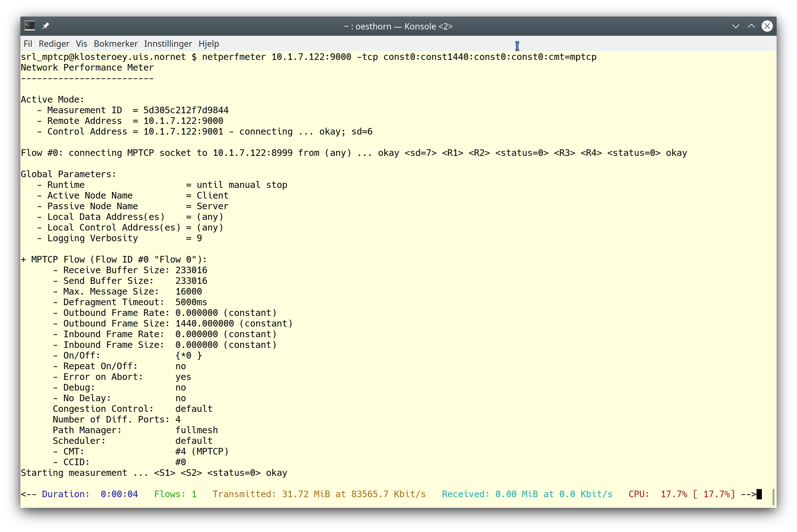Click the 'Flow #0: connecting MPTCP socket' line
This screenshot has height=532, width=797.
354,153
